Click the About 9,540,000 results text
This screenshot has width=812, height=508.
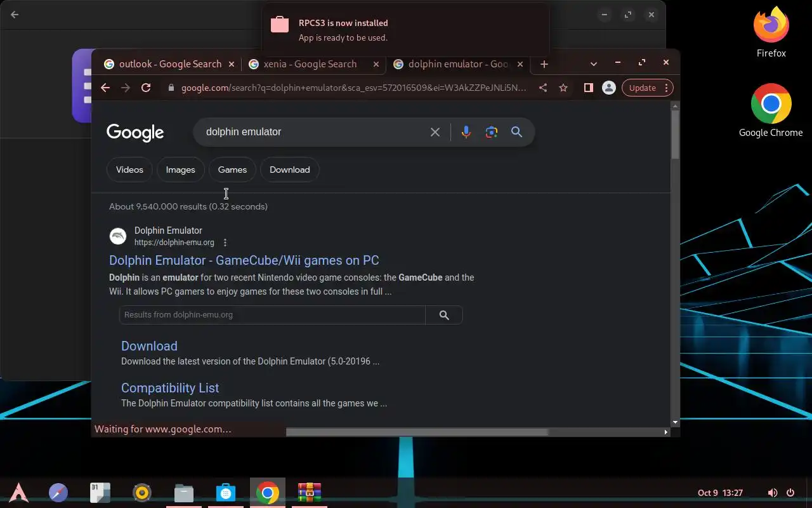(188, 206)
